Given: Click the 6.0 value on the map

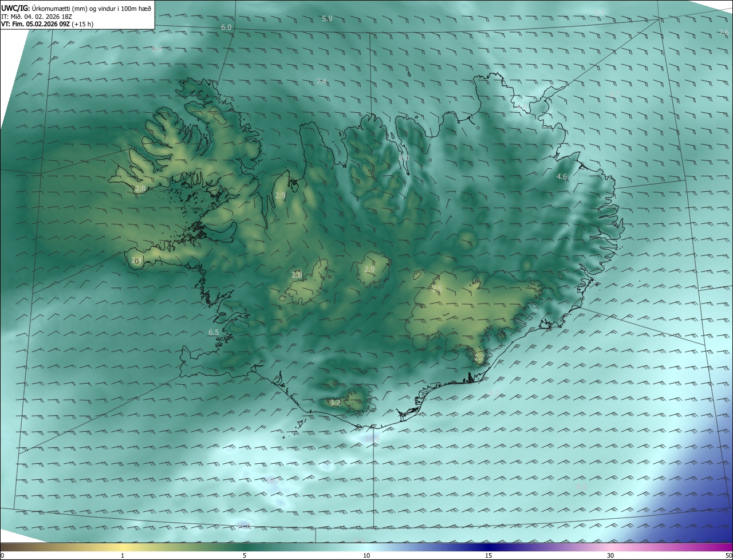Looking at the screenshot, I should pos(226,27).
